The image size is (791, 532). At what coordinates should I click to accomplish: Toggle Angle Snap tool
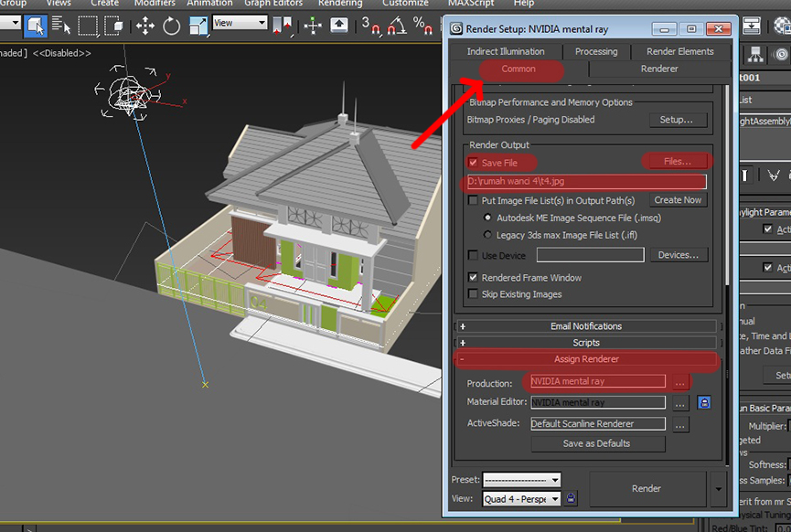(x=397, y=26)
